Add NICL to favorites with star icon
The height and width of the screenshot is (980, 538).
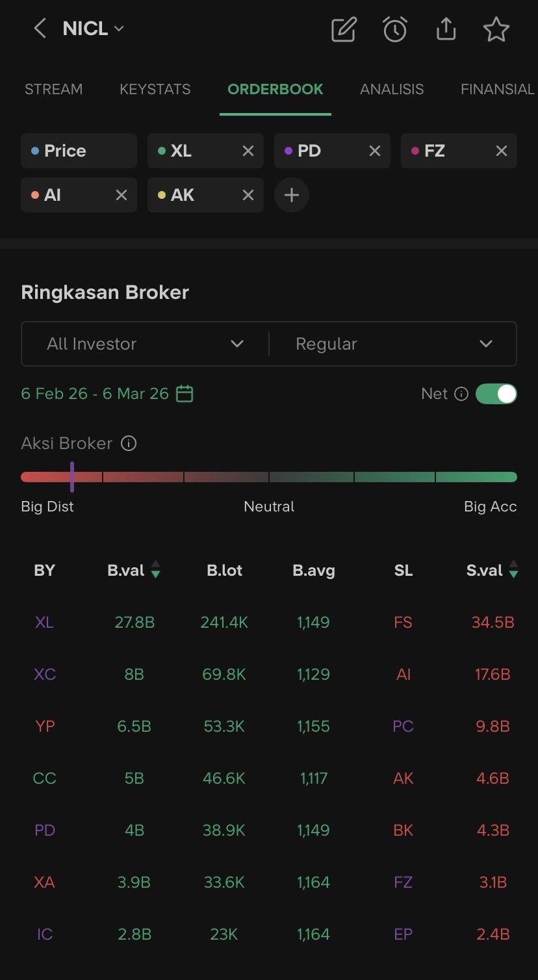click(496, 29)
